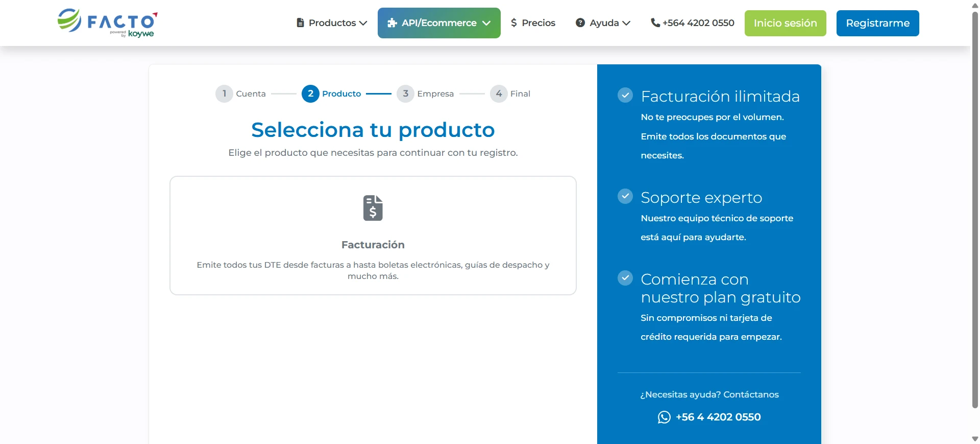This screenshot has height=444, width=980.
Task: Click the FACTO logo in header
Action: (x=108, y=23)
